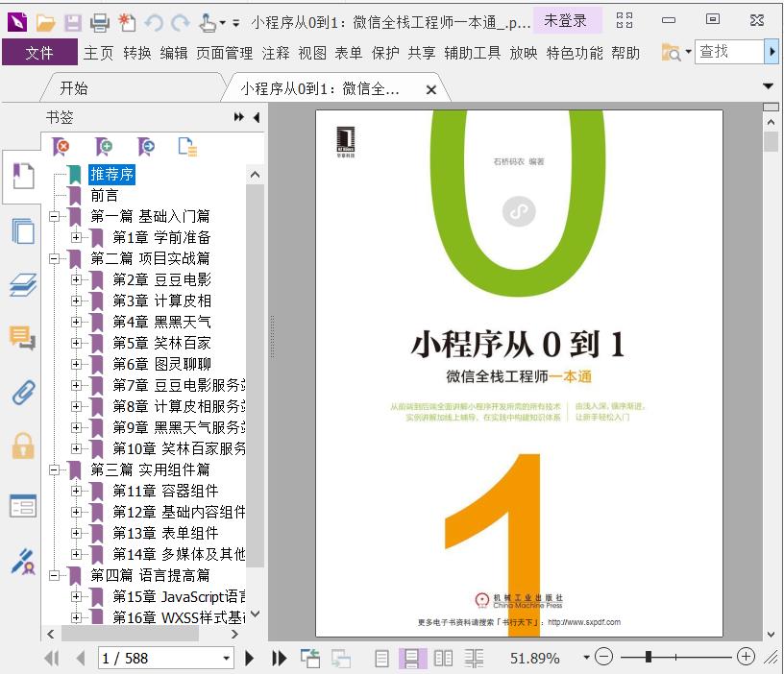784x674 pixels.
Task: Open the 主页 ribbon tab
Action: [x=99, y=53]
